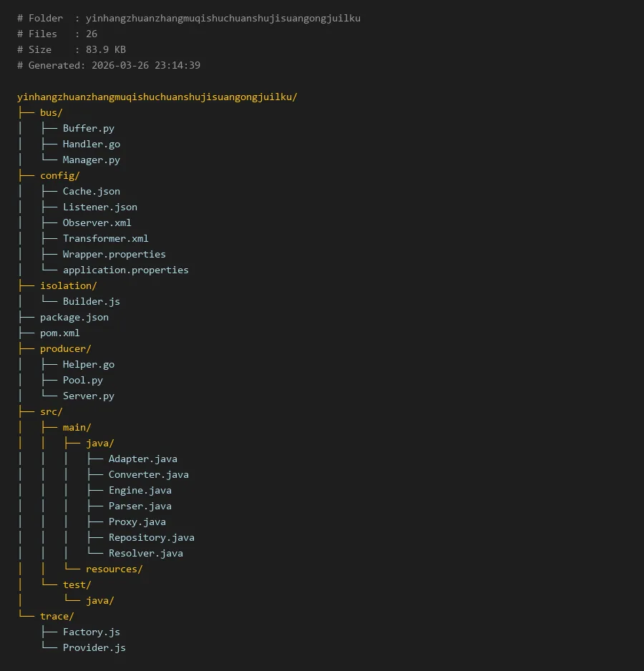Open Provider.js file
Viewport: 644px width, 671px height.
coord(94,647)
